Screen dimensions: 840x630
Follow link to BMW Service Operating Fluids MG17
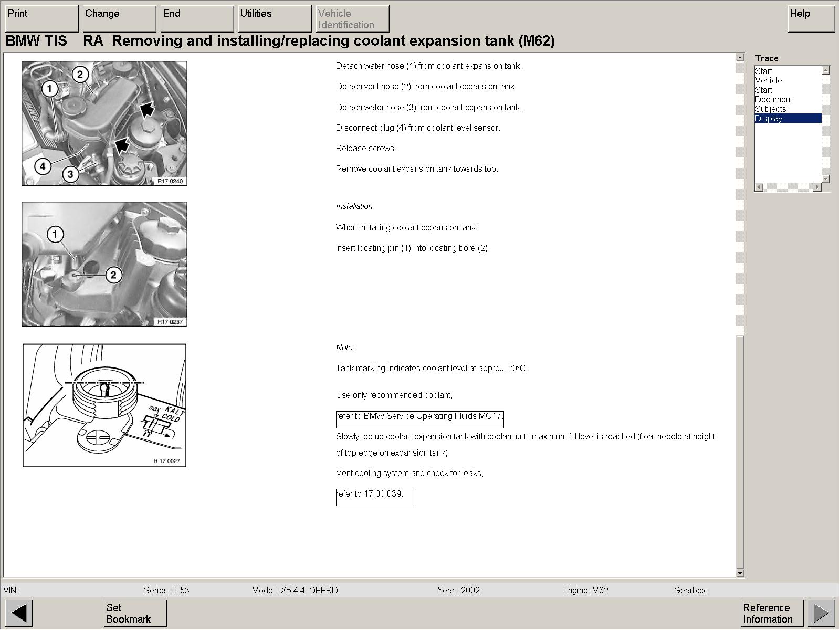pos(419,417)
